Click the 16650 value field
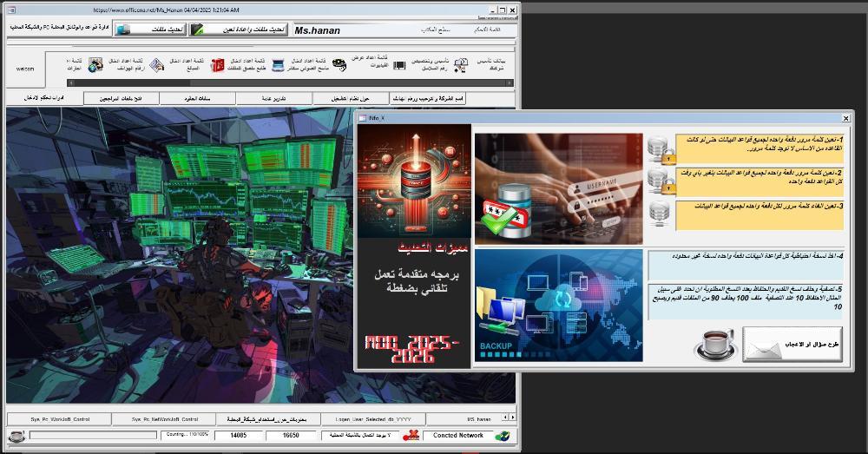Viewport: 868px width, 454px height. coord(291,436)
